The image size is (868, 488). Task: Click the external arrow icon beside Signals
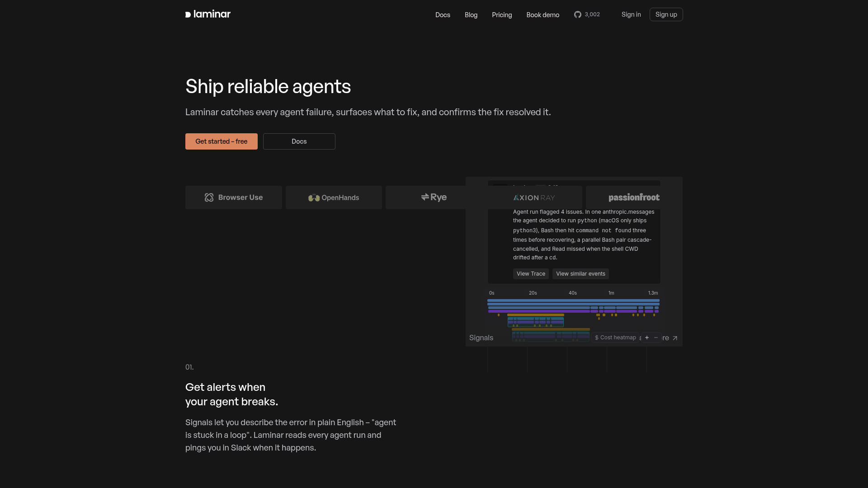(x=675, y=338)
